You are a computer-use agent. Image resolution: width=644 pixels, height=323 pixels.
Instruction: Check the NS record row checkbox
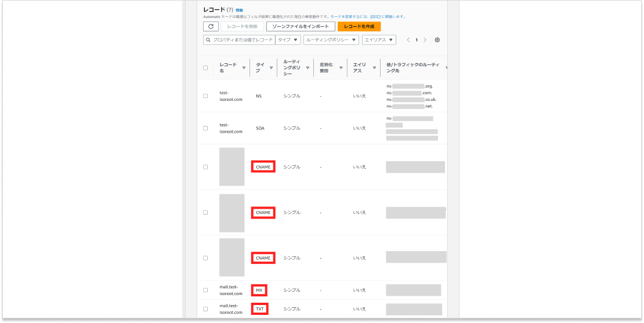205,96
